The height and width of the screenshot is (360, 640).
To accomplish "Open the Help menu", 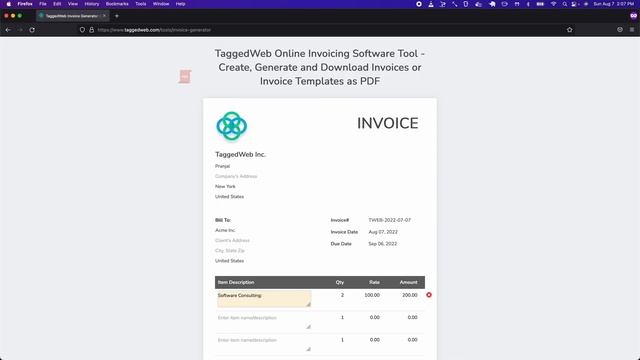I will tap(180, 4).
